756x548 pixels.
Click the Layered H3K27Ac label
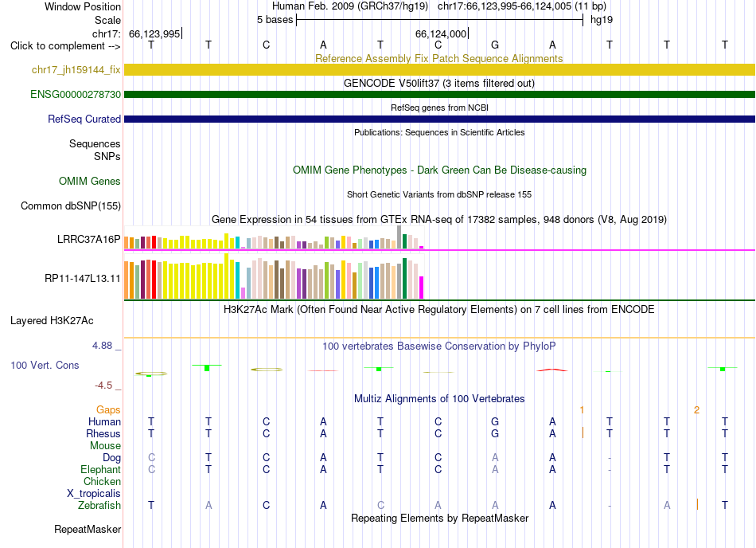[x=52, y=321]
